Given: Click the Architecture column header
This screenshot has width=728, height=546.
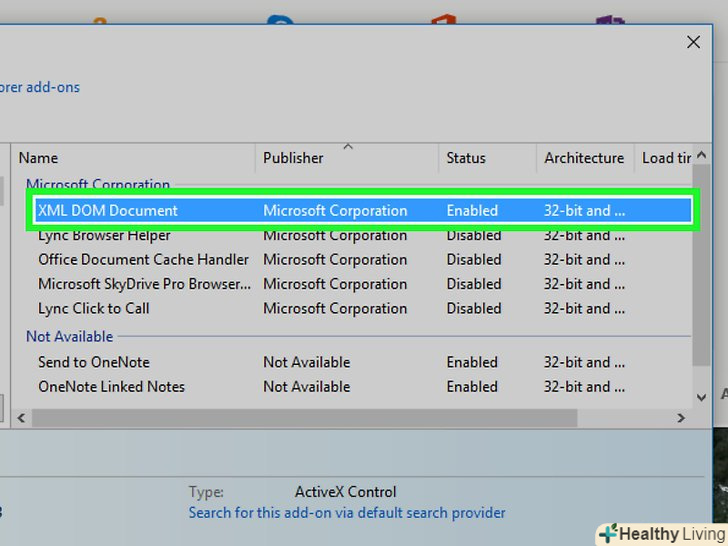Looking at the screenshot, I should pos(583,158).
